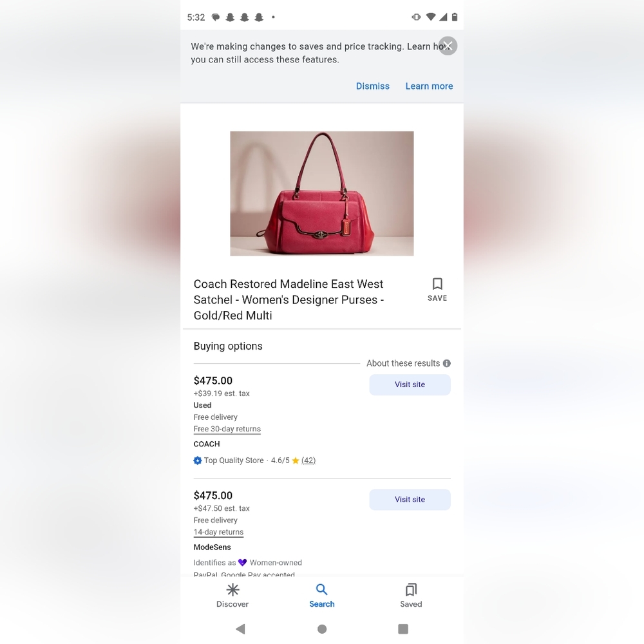Open the 14-day returns policy link

coord(218,532)
